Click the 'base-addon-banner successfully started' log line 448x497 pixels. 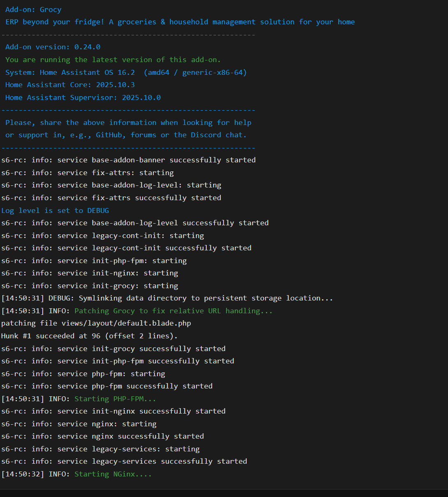[128, 160]
